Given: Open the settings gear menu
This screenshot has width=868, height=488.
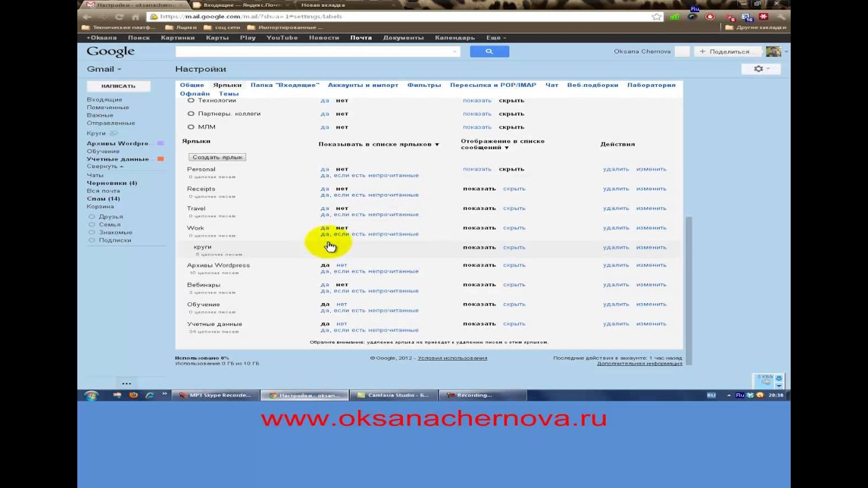Looking at the screenshot, I should (x=761, y=68).
